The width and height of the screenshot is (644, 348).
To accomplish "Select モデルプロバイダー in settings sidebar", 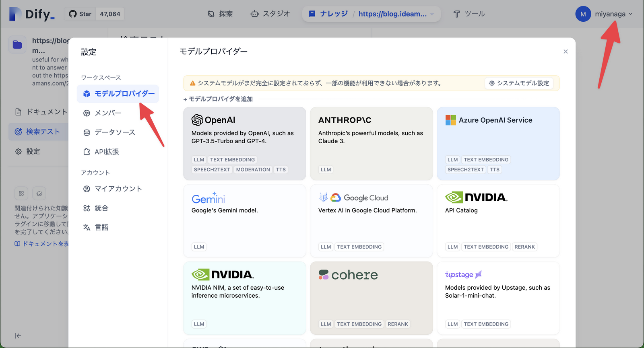I will pos(118,94).
